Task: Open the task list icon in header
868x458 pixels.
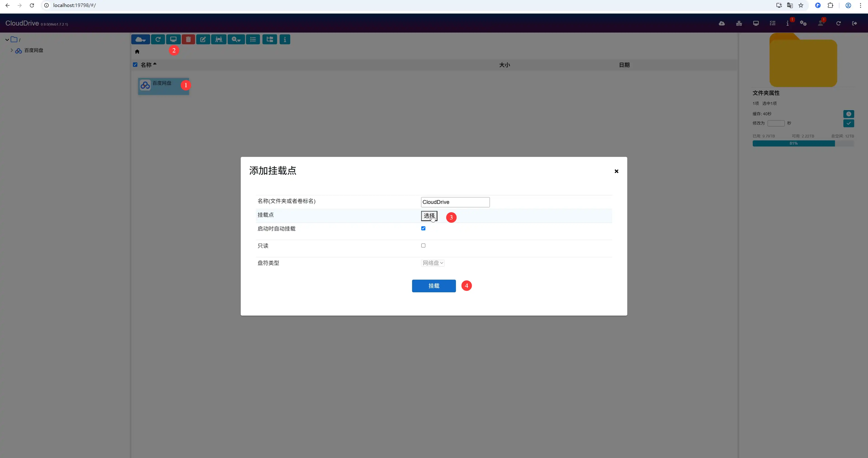Action: [773, 23]
